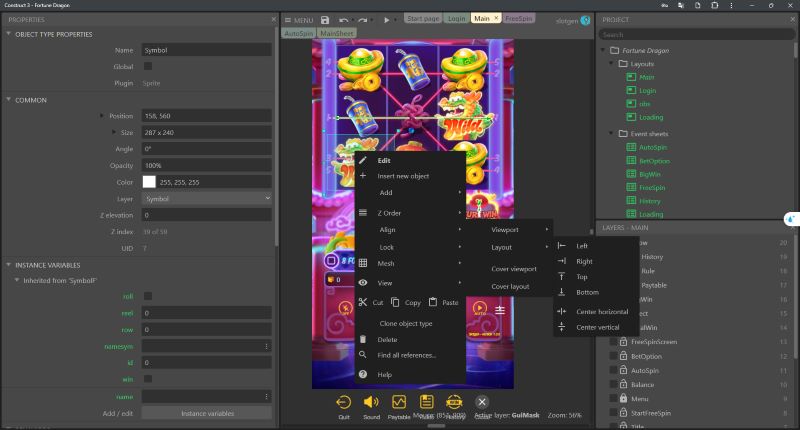Open the Z Order submenu
The height and width of the screenshot is (430, 800).
click(x=410, y=213)
